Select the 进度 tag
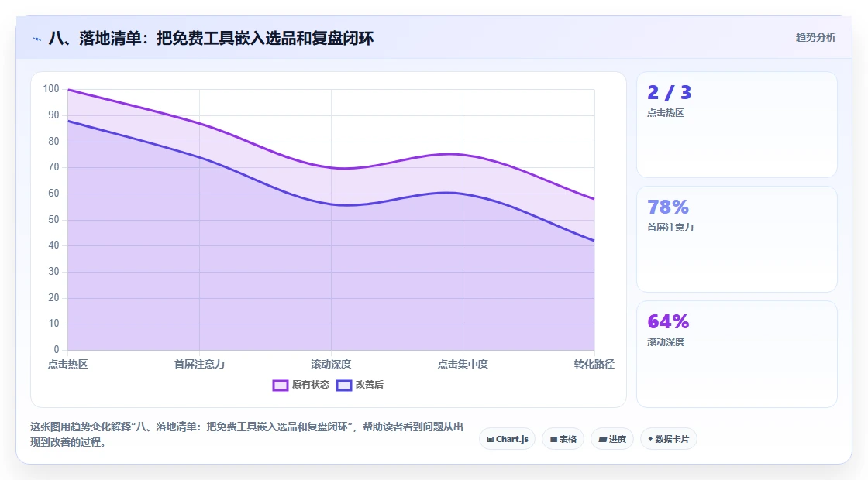Viewport: 868px width, 480px height. coord(612,439)
